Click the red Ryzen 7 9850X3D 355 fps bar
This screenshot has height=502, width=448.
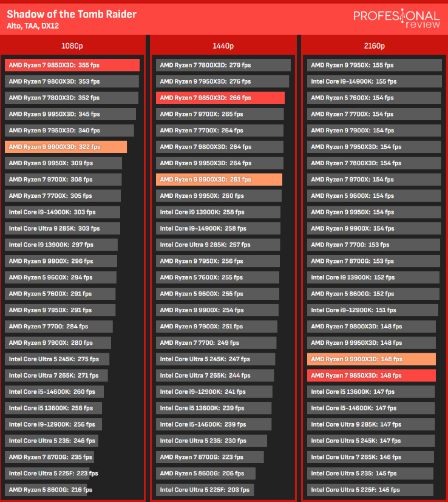tap(72, 65)
